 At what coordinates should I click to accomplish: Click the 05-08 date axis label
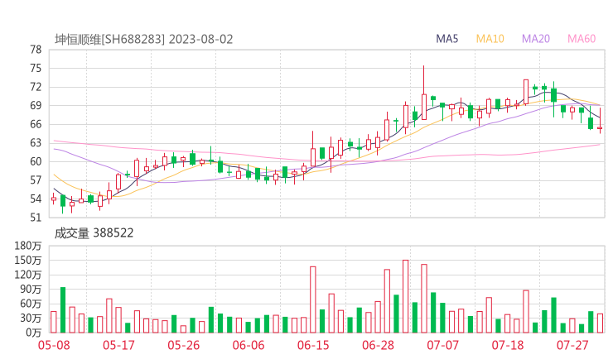54,345
